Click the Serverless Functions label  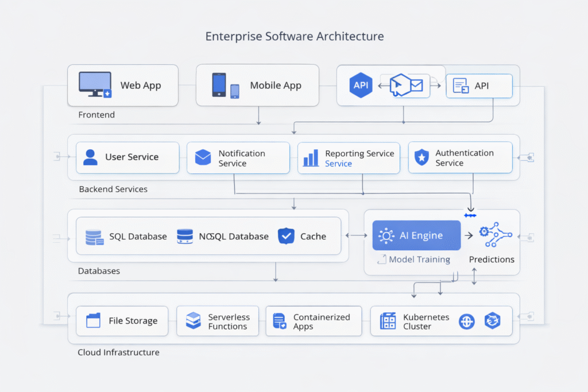pos(229,321)
